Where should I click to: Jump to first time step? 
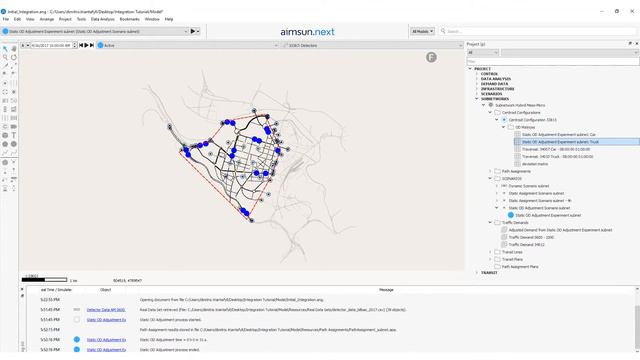coord(81,45)
